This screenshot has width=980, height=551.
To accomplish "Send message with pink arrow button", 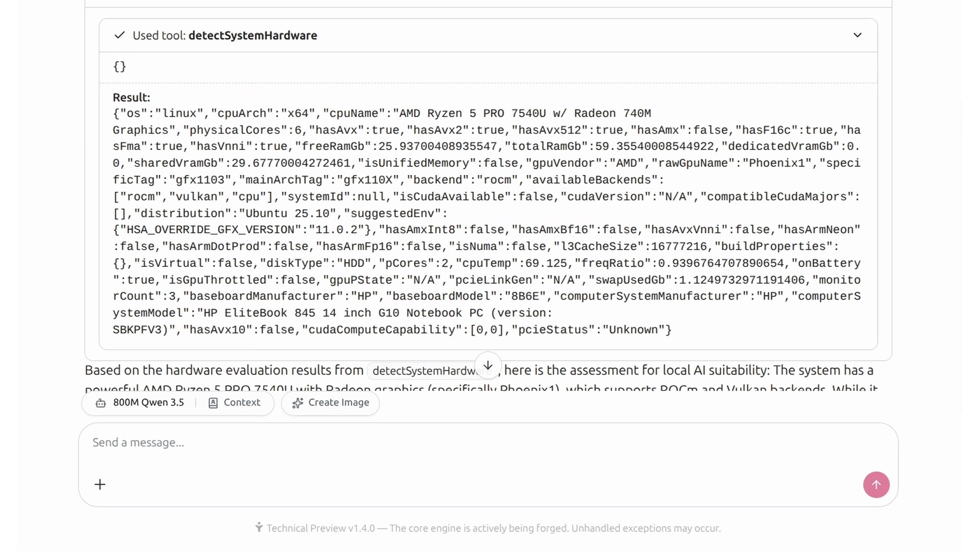I will 876,485.
